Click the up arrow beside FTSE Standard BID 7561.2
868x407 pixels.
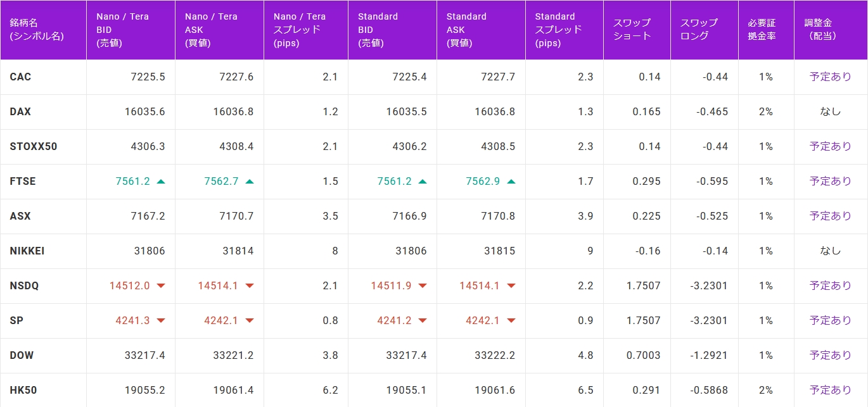[x=423, y=182]
